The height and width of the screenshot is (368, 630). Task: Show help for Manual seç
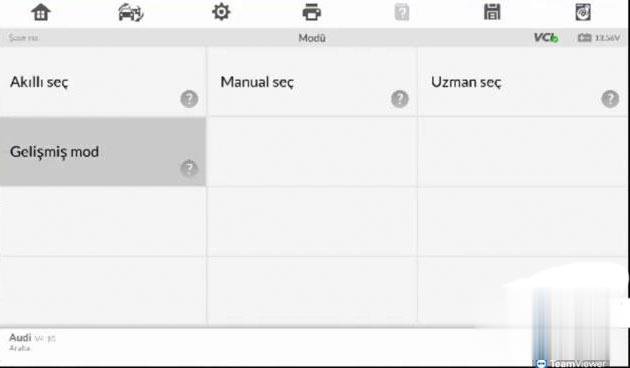400,99
